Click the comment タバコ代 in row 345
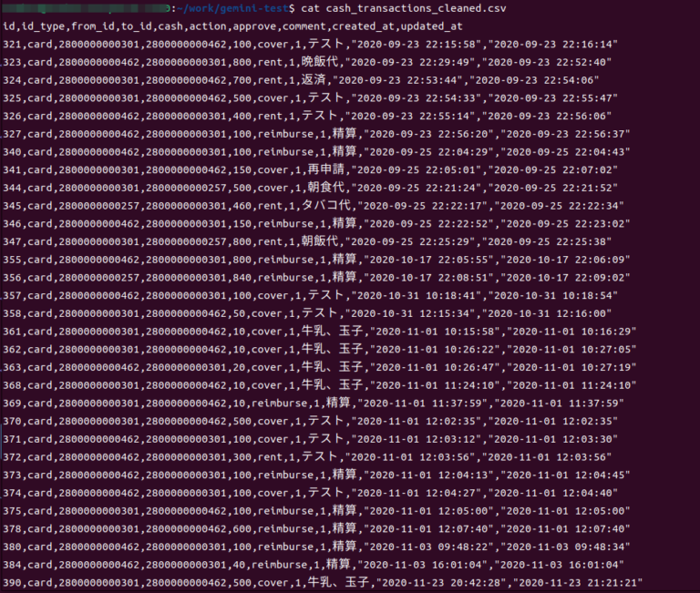Viewport: 700px width, 593px height. pyautogui.click(x=332, y=206)
